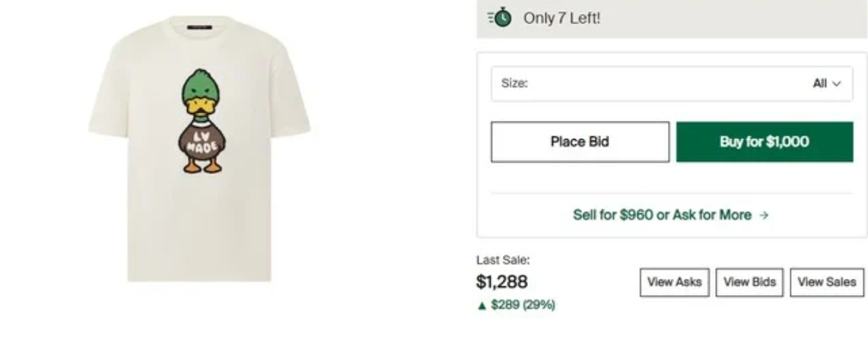Click the LV Made text on the duck
The width and height of the screenshot is (868, 342).
tap(200, 141)
